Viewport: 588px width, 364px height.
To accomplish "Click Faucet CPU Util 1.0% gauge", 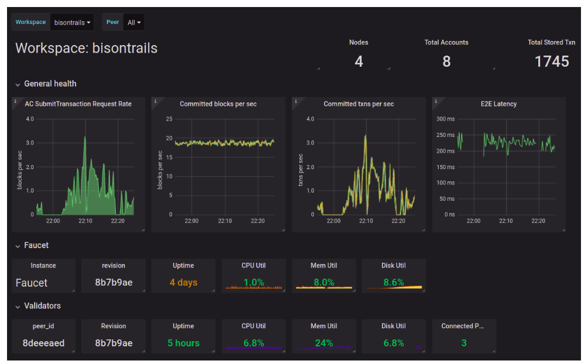I will [x=254, y=283].
